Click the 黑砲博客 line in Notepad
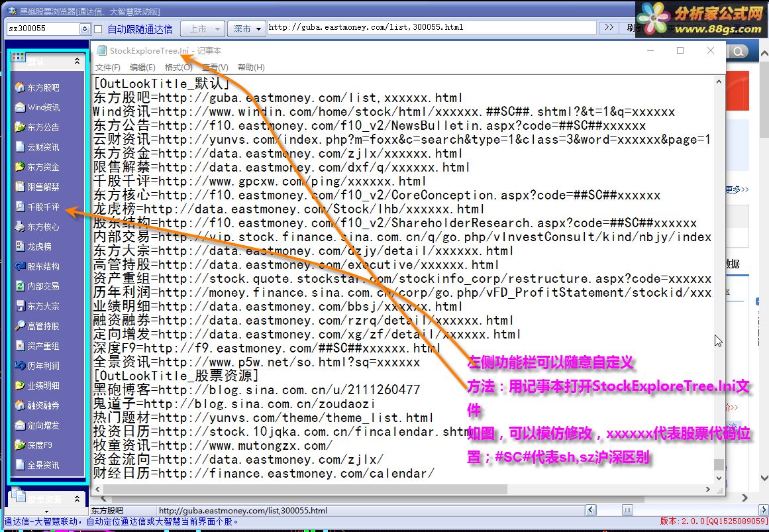The width and height of the screenshot is (769, 532). pos(257,390)
